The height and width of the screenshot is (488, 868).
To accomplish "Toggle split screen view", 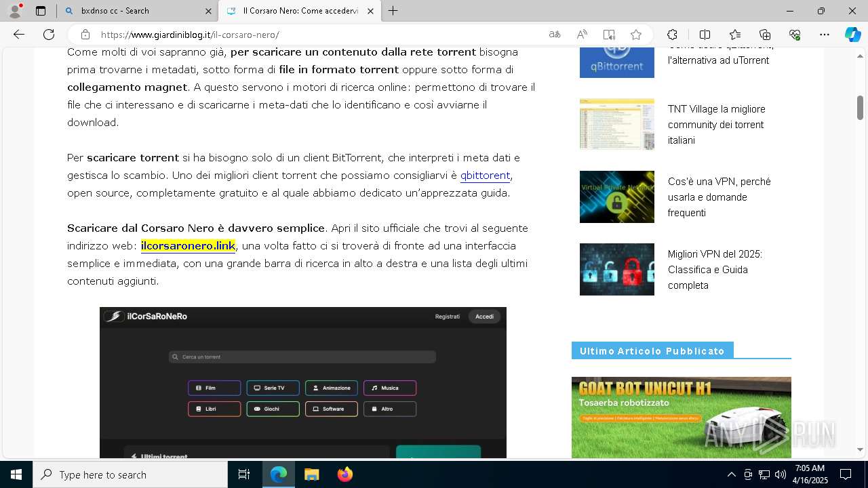I will pos(705,35).
